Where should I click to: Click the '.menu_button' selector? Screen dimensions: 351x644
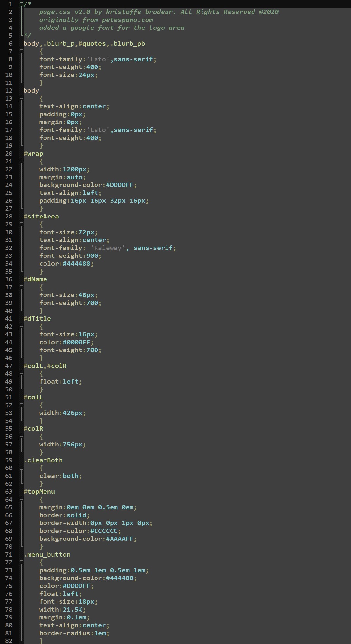click(47, 555)
